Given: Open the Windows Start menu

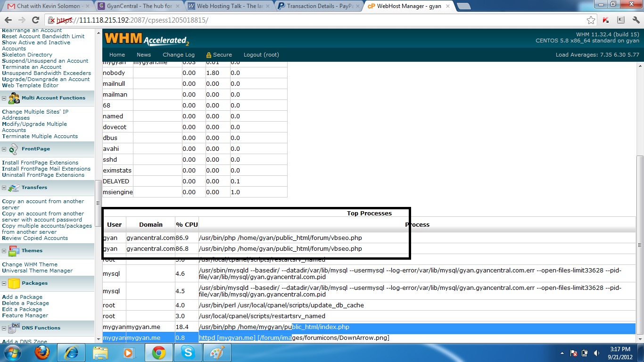Looking at the screenshot, I should click(x=12, y=353).
